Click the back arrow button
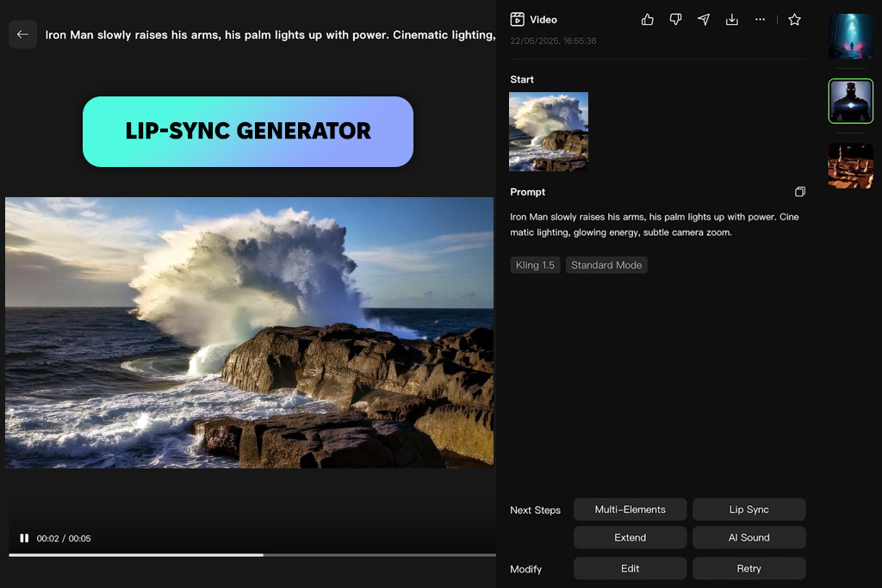Viewport: 882px width, 588px height. (x=23, y=34)
